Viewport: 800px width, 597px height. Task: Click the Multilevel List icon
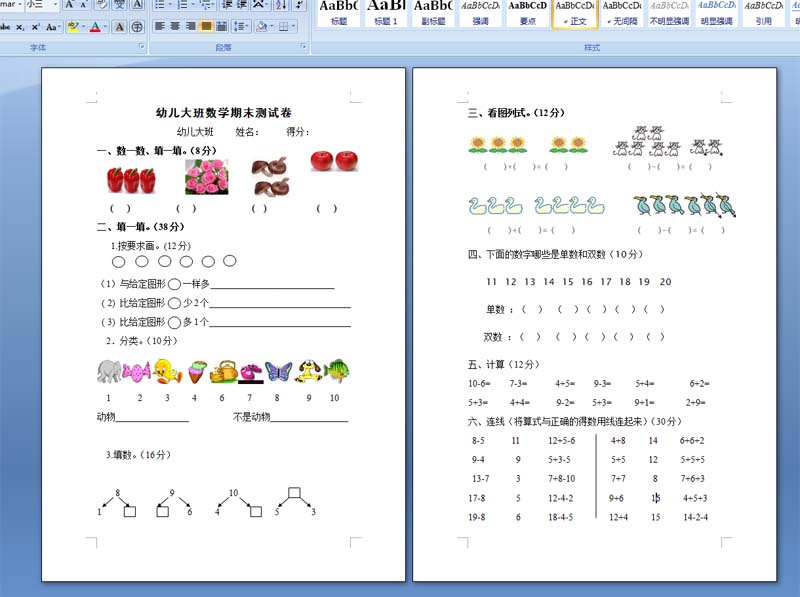click(205, 5)
